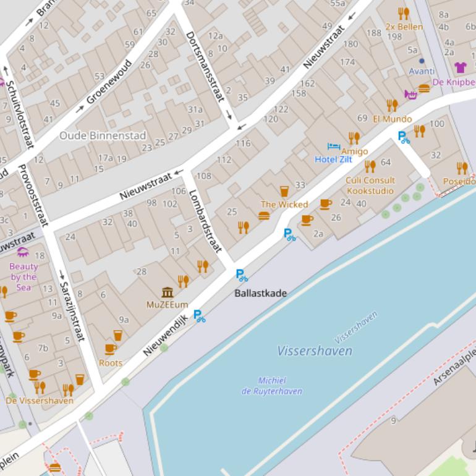This screenshot has width=476, height=476.
Task: Open the Amigo restaurant marker
Action: tap(354, 137)
